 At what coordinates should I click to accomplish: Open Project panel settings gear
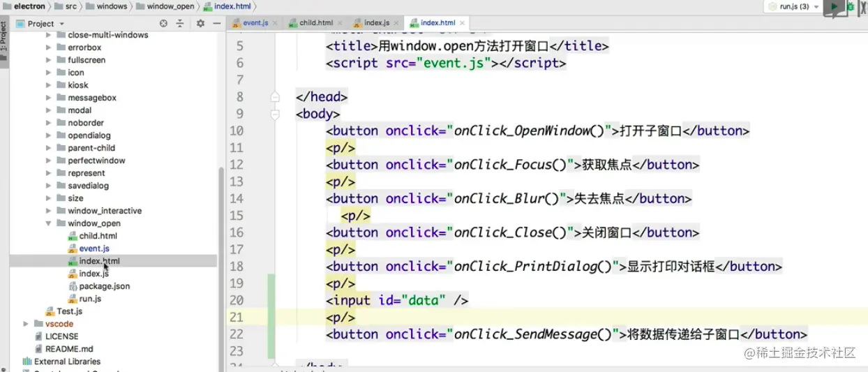[x=200, y=23]
